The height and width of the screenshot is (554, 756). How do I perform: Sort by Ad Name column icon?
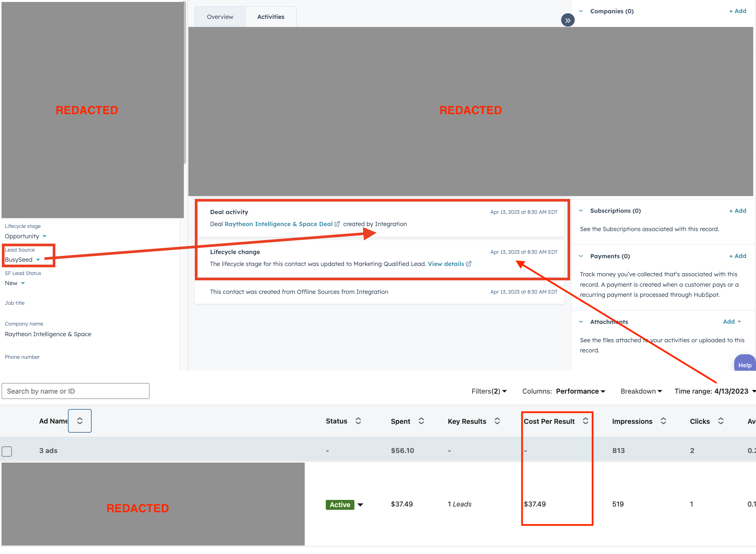80,421
